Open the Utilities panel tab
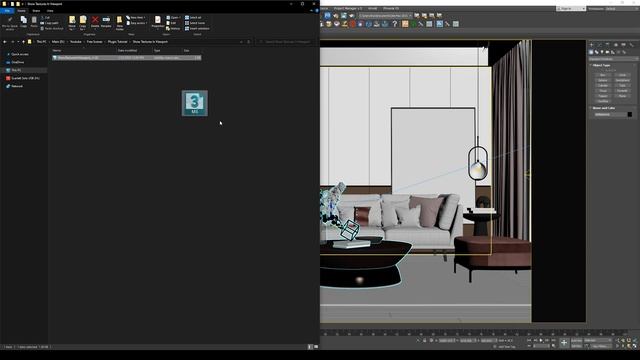This screenshot has width=640, height=360. point(631,45)
